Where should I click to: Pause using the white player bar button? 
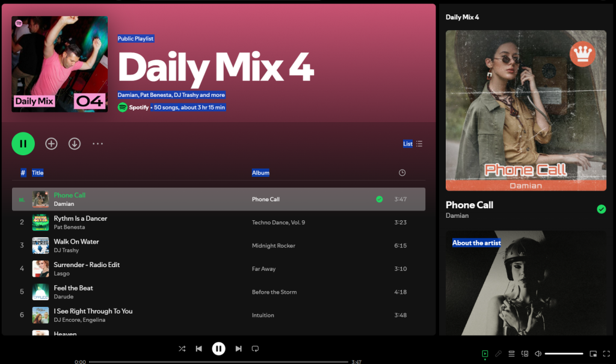click(x=219, y=349)
